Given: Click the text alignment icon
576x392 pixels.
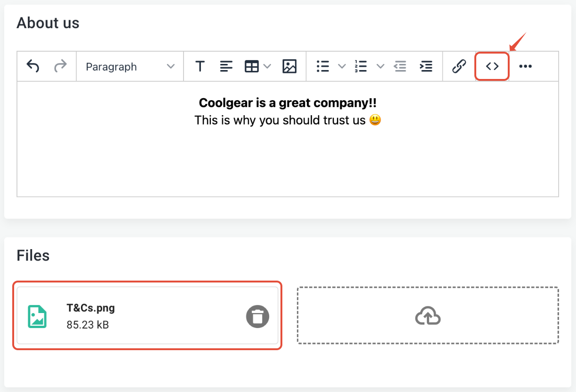Looking at the screenshot, I should pyautogui.click(x=226, y=66).
